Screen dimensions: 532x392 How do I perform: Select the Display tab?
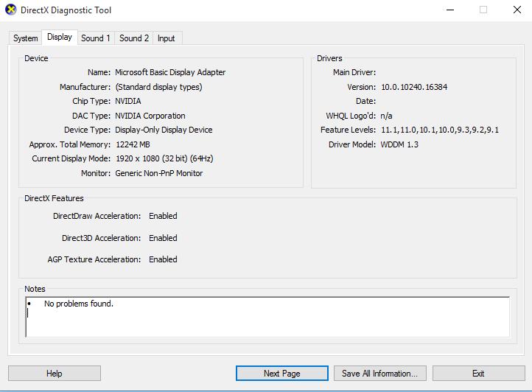click(60, 38)
